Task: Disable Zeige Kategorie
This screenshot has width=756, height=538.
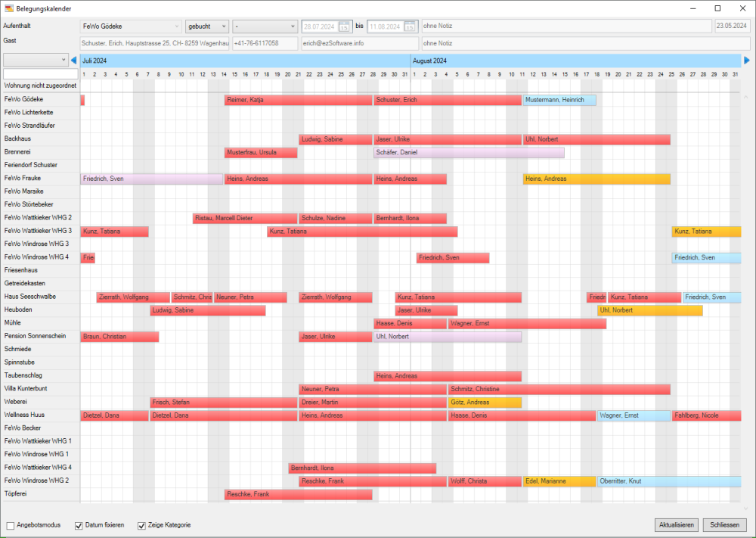Action: pyautogui.click(x=141, y=524)
